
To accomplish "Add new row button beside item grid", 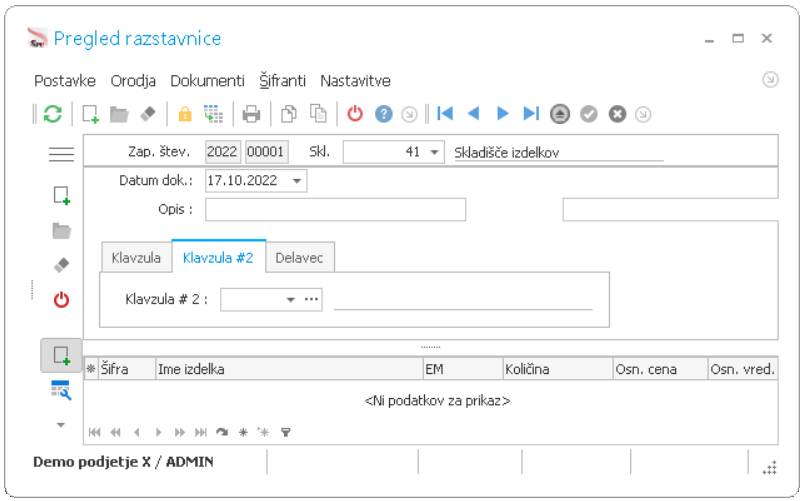I will coord(61,355).
